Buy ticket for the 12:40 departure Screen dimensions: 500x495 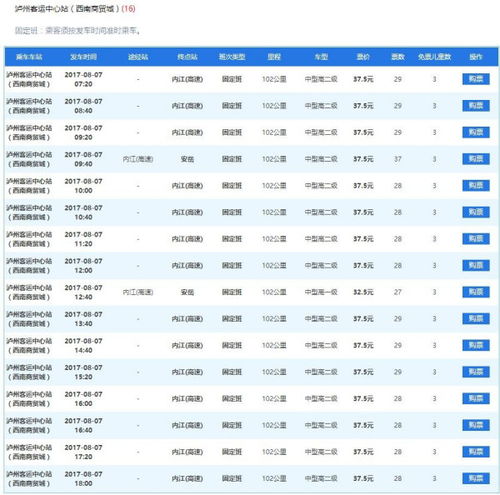point(476,292)
